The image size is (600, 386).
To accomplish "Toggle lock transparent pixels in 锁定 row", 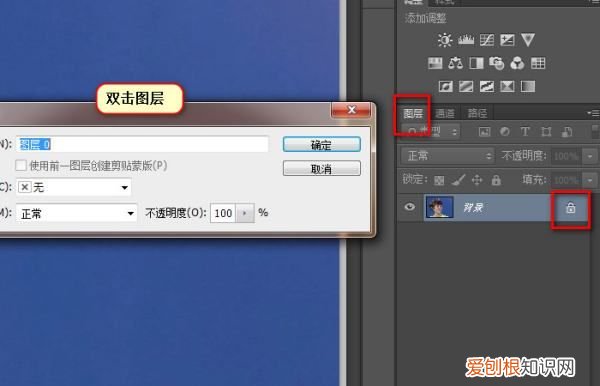I will 439,180.
